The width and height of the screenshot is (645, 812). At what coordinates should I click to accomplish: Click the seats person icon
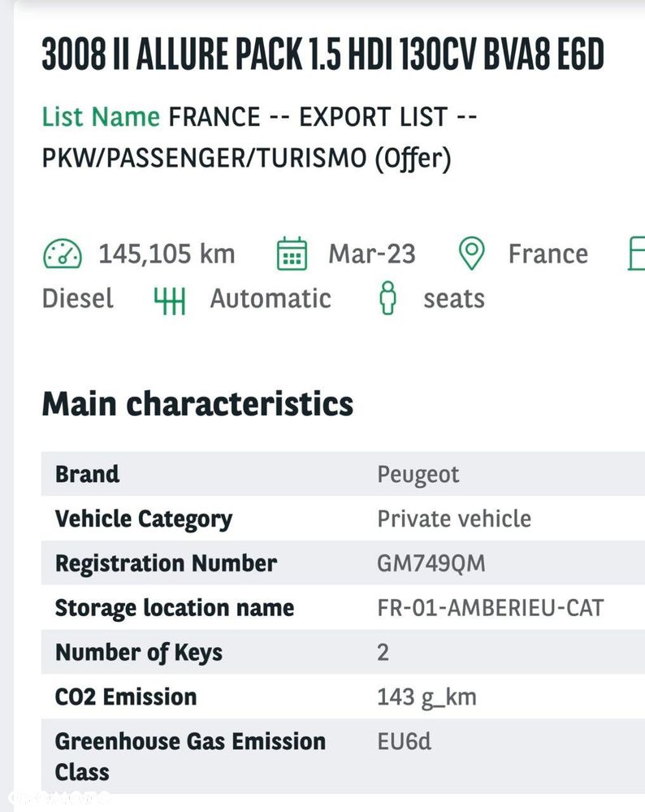(388, 298)
